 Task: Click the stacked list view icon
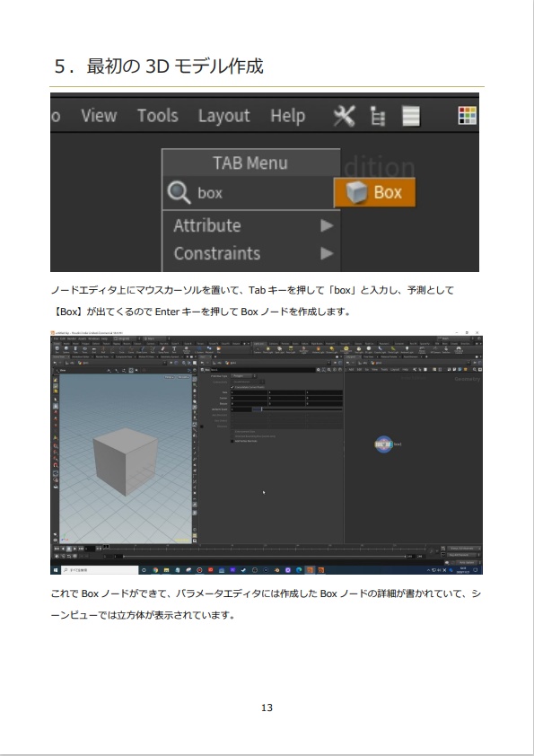[x=411, y=116]
